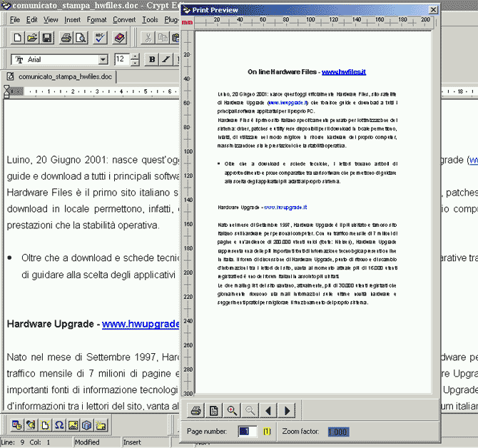478x448 pixels.
Task: Open the Edit menu
Action: click(x=31, y=20)
